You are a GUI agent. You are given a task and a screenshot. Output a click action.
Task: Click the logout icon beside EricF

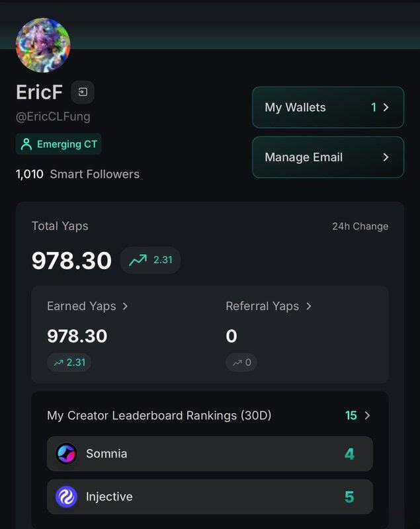point(83,92)
